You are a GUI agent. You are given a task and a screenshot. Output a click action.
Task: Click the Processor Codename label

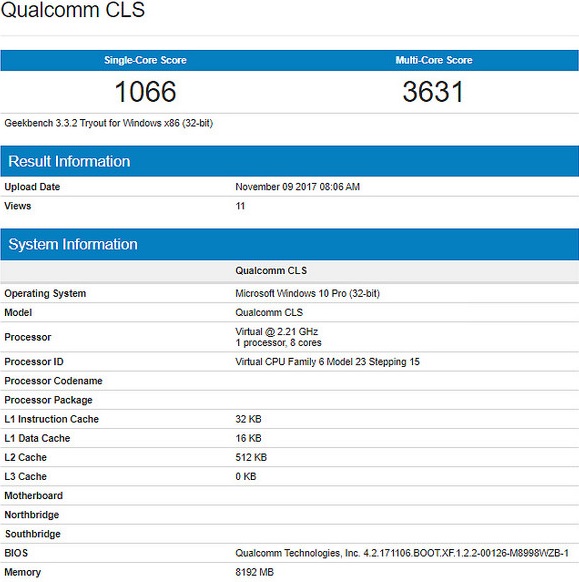pyautogui.click(x=53, y=381)
